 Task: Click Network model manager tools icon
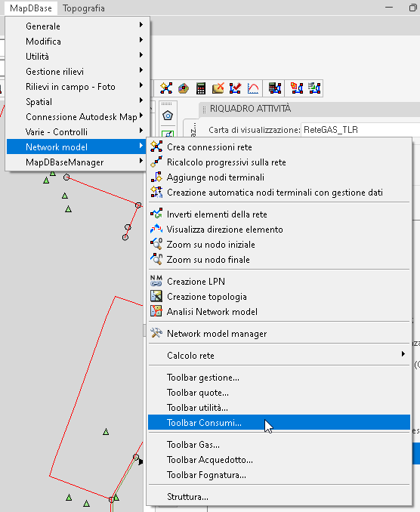point(156,333)
